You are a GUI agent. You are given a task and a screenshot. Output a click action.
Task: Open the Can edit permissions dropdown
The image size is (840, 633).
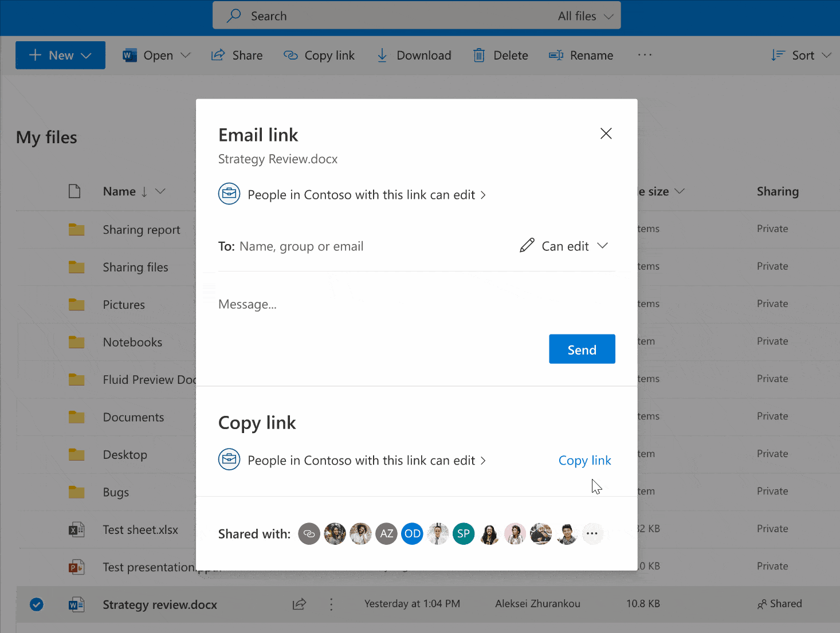602,246
